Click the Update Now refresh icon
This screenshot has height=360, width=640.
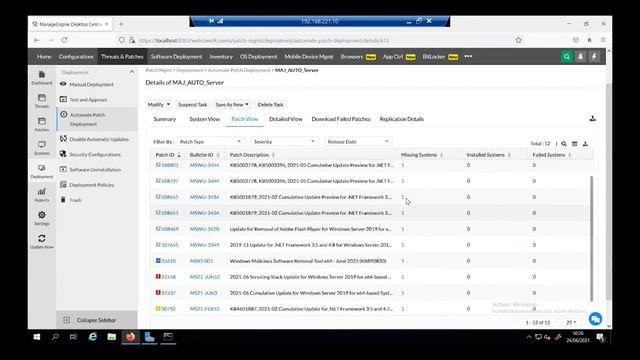pos(42,238)
